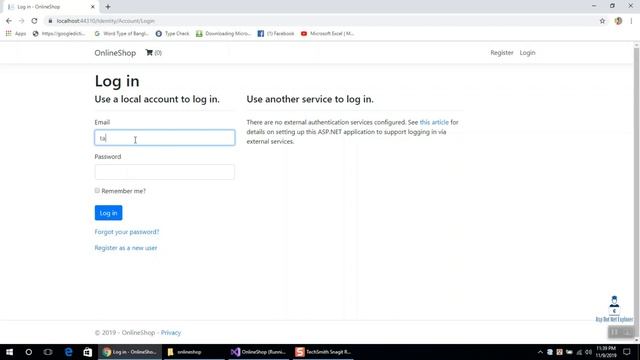This screenshot has height=360, width=640.
Task: Open the Windows notification center
Action: point(627,352)
